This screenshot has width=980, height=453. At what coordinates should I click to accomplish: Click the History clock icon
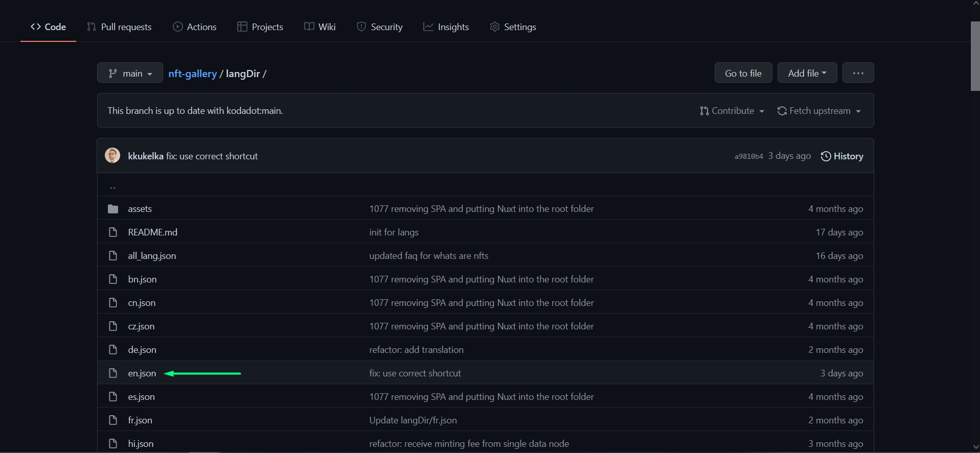[825, 156]
